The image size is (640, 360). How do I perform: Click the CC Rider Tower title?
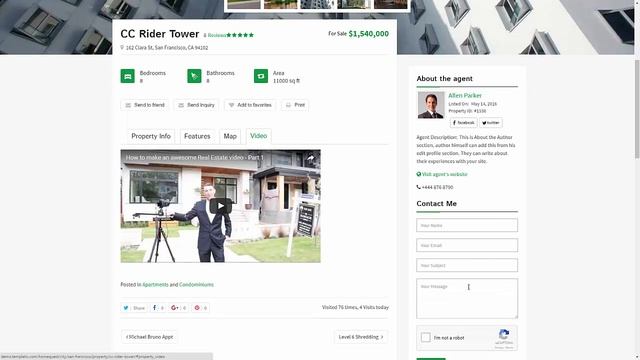click(x=160, y=34)
